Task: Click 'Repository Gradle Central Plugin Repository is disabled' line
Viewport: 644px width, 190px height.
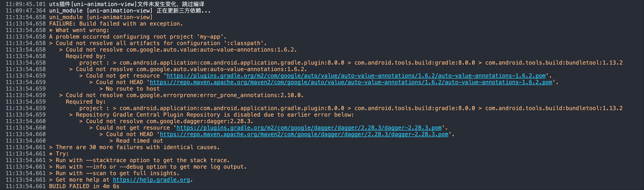Action: pyautogui.click(x=211, y=115)
